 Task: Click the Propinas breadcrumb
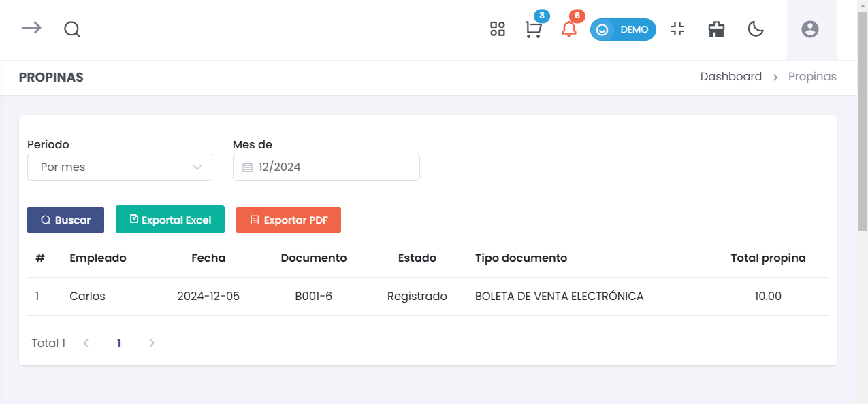(812, 77)
